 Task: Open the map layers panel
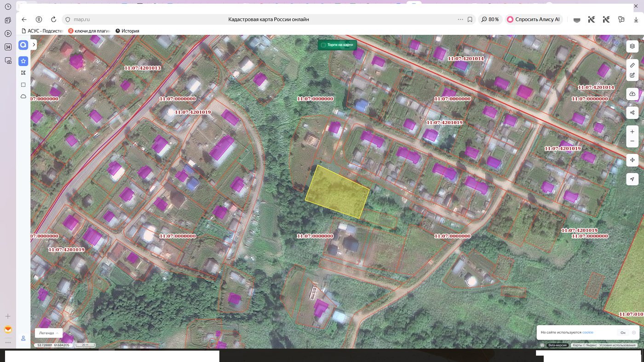(x=632, y=46)
